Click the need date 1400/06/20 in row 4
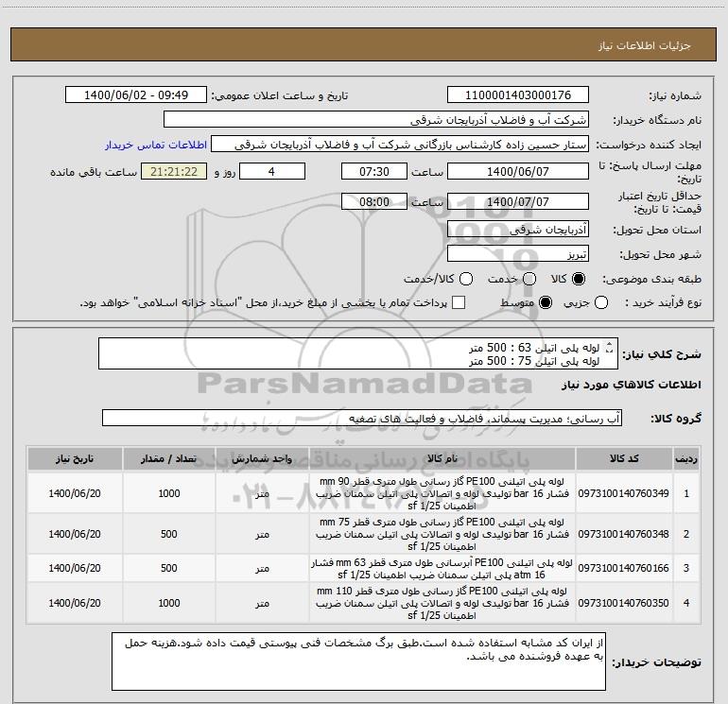 [x=75, y=603]
